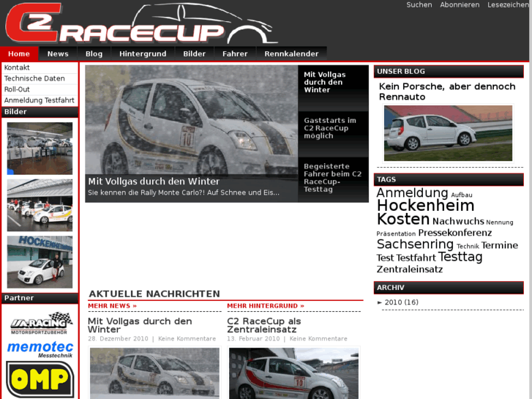
Task: Click the white C2 blog post image
Action: 448,133
